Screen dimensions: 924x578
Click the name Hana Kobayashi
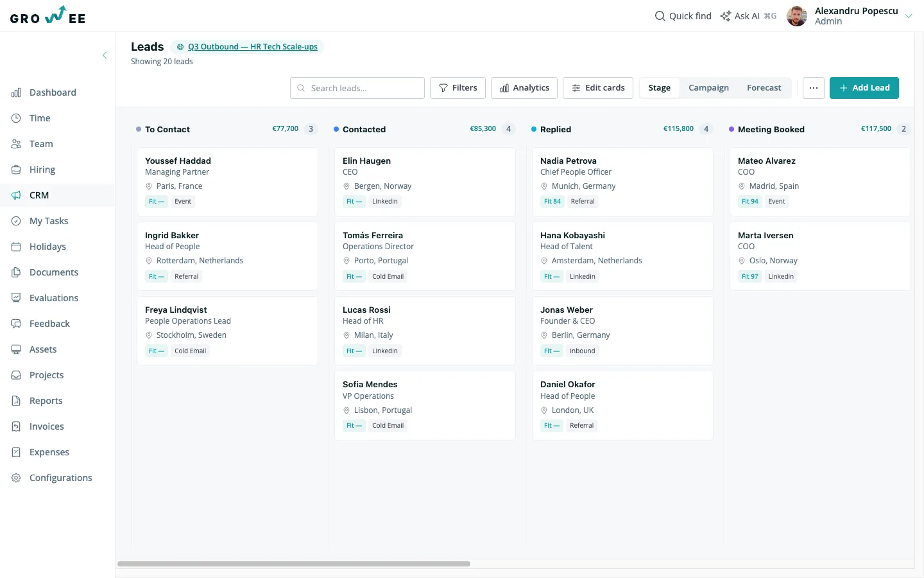pyautogui.click(x=572, y=236)
